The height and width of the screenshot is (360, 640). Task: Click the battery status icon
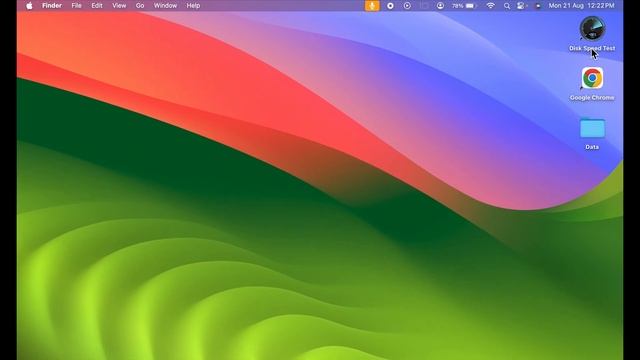[x=471, y=6]
